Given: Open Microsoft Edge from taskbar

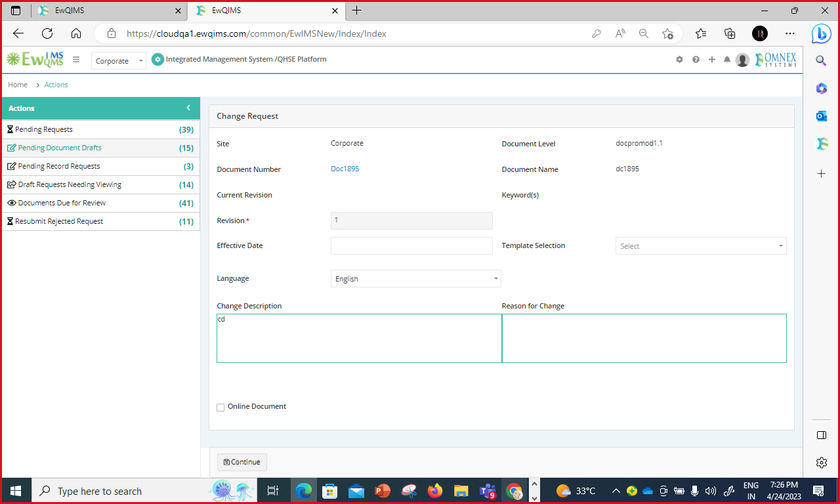Looking at the screenshot, I should [304, 491].
